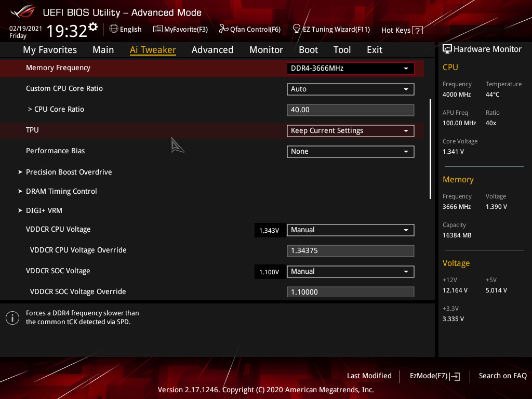Open the Performance Bias dropdown
Image resolution: width=532 pixels, height=399 pixels.
click(x=351, y=152)
